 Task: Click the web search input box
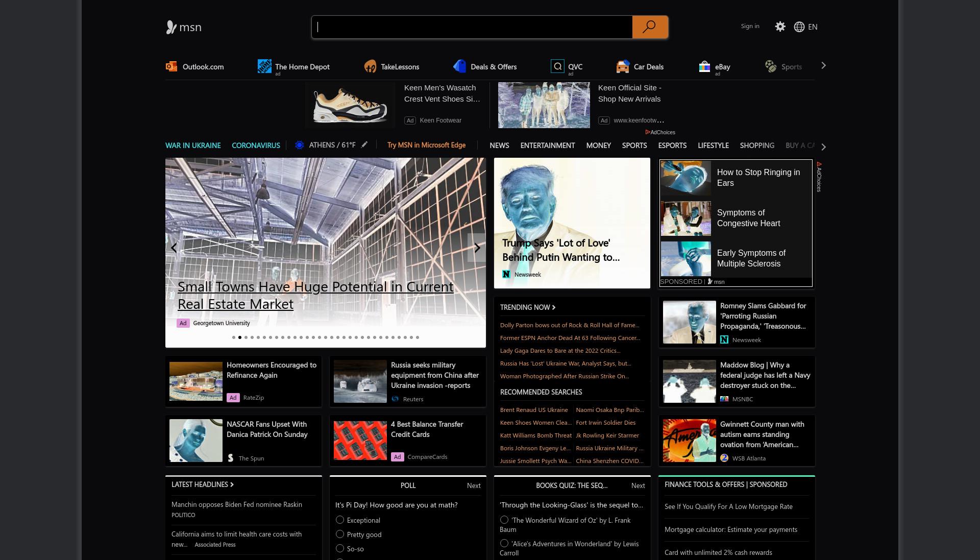[x=472, y=27]
